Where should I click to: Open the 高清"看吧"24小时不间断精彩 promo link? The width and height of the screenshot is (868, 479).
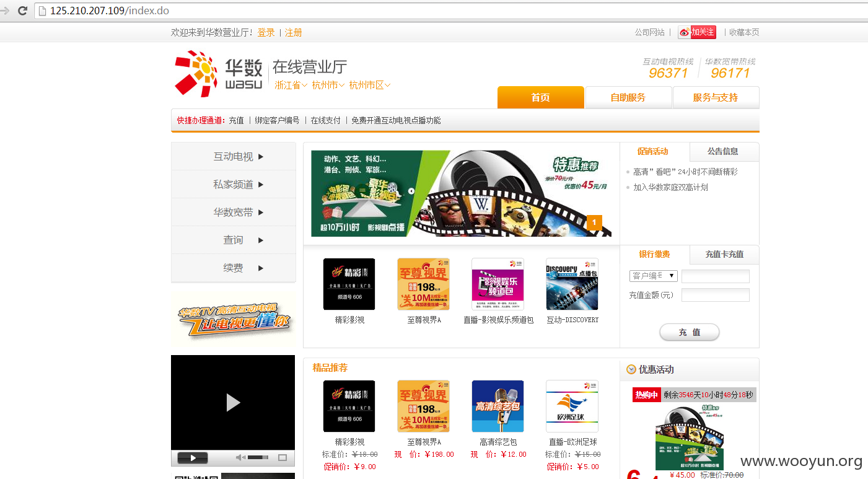tap(685, 172)
